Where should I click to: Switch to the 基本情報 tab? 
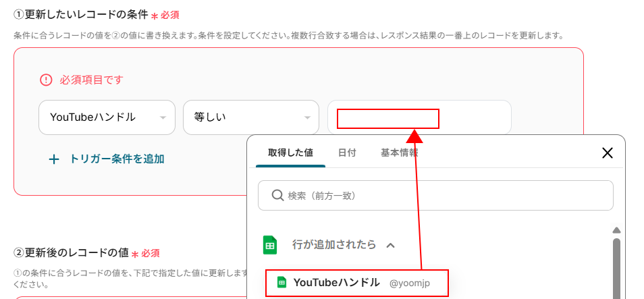tap(399, 153)
